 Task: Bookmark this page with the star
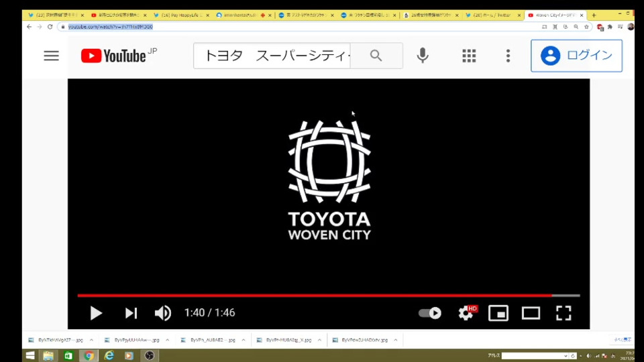586,27
